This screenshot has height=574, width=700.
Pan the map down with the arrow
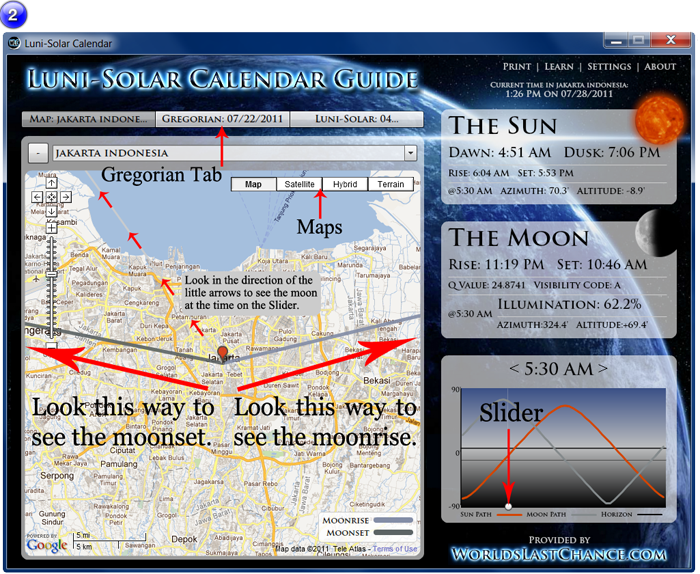tap(51, 211)
